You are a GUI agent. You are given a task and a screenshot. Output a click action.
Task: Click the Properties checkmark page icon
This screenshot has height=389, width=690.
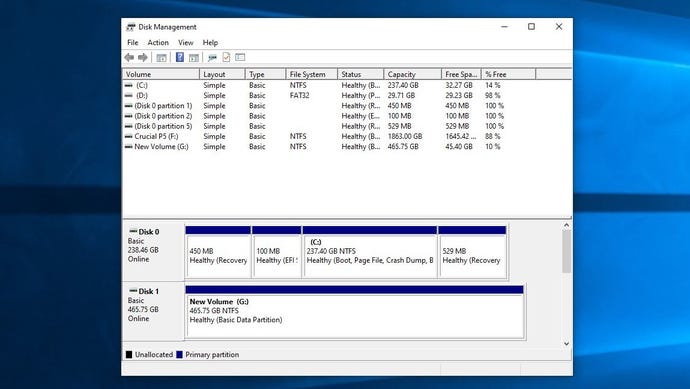click(x=226, y=57)
